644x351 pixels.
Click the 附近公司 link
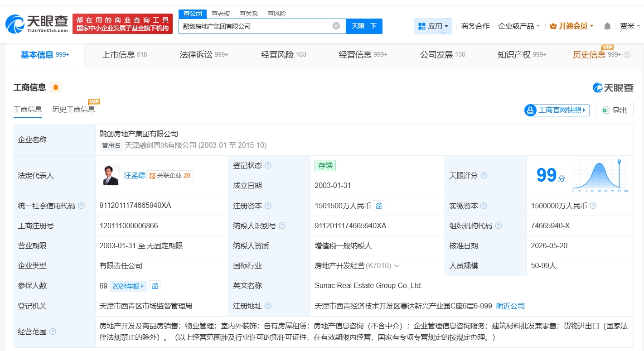(x=510, y=306)
